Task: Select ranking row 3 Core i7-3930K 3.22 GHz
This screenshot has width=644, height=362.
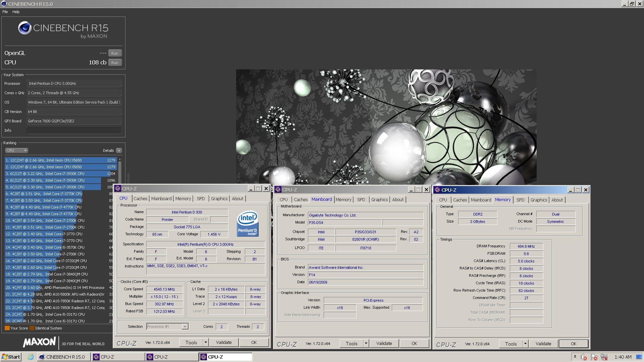Action: [x=61, y=174]
